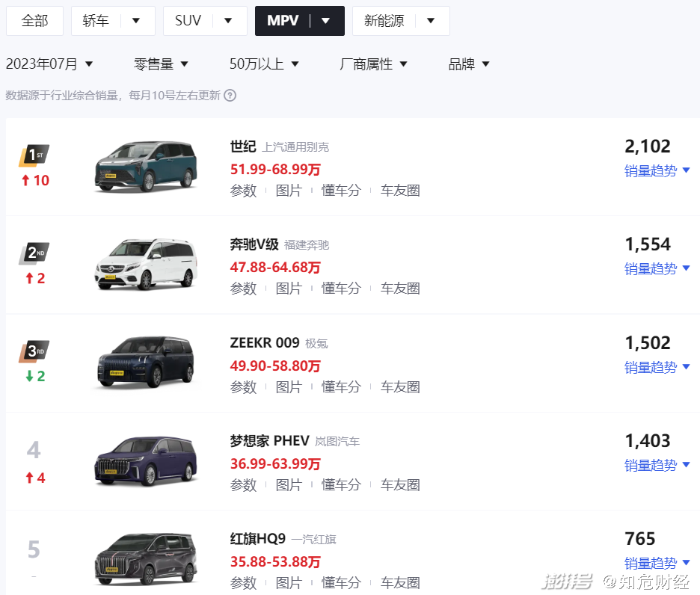Open the 品牌 brand filter
700x595 pixels.
point(469,64)
